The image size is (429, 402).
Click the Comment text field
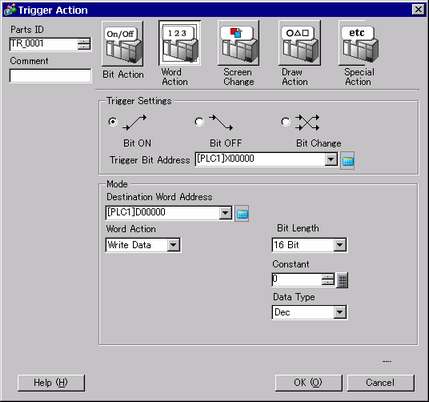[50, 76]
